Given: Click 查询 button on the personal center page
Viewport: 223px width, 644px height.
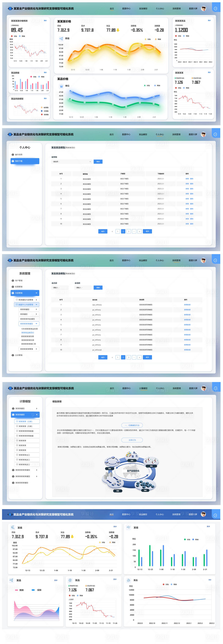Looking at the screenshot, I should click(98, 161).
